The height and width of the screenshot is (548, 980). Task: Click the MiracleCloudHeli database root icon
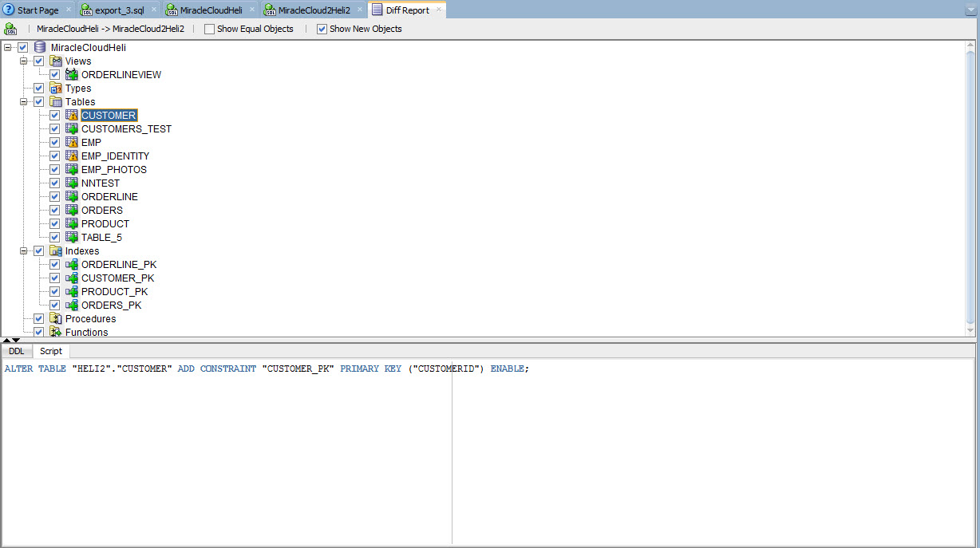point(40,48)
